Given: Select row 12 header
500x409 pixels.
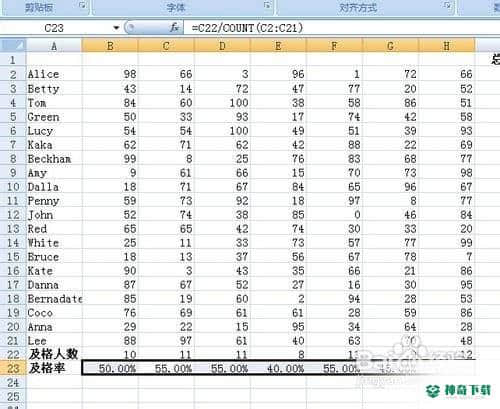Looking at the screenshot, I should [x=13, y=215].
